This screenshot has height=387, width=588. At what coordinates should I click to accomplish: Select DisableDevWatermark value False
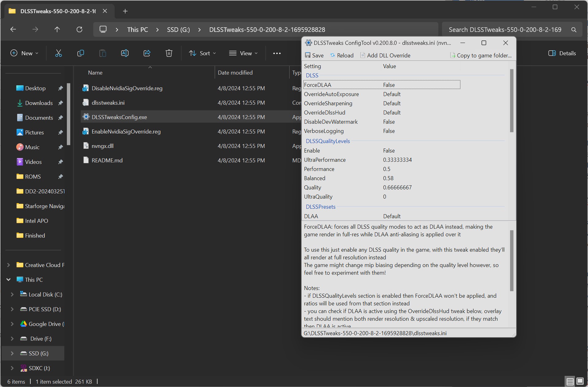pos(389,122)
